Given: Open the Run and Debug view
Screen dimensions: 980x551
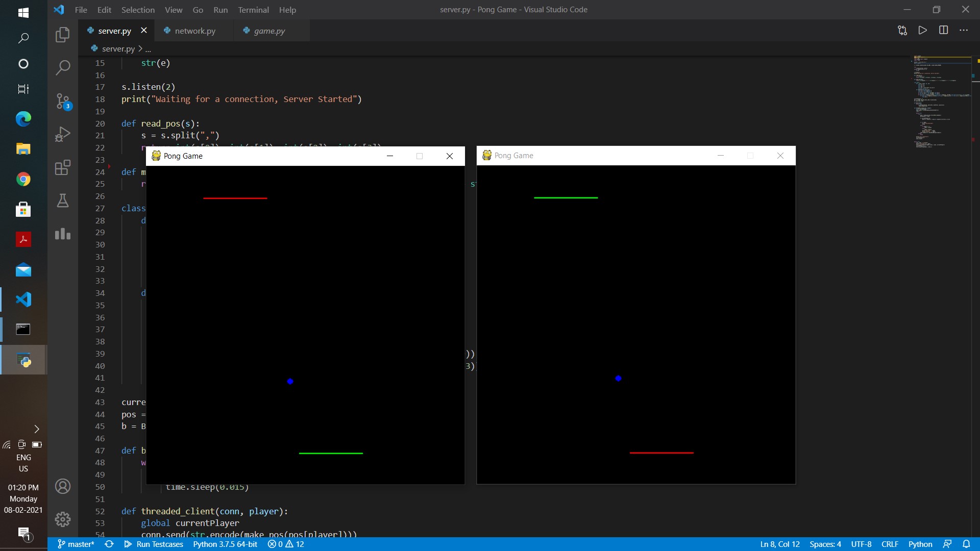Looking at the screenshot, I should (x=63, y=134).
